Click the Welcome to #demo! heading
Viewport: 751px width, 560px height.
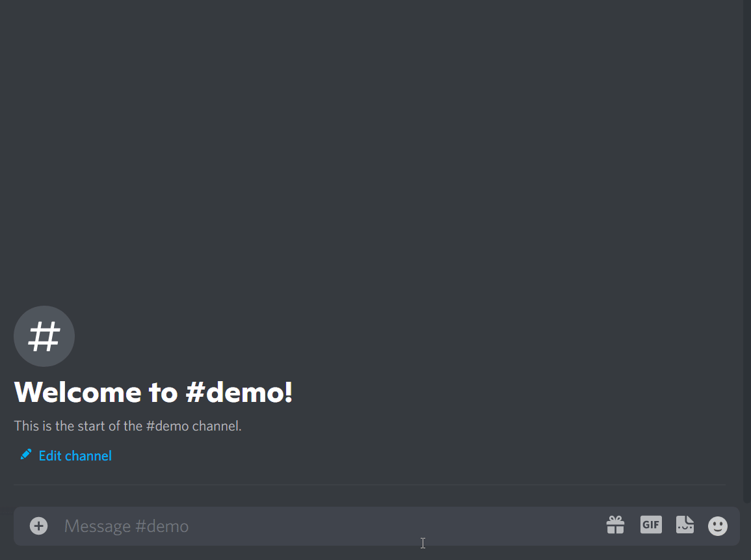153,392
